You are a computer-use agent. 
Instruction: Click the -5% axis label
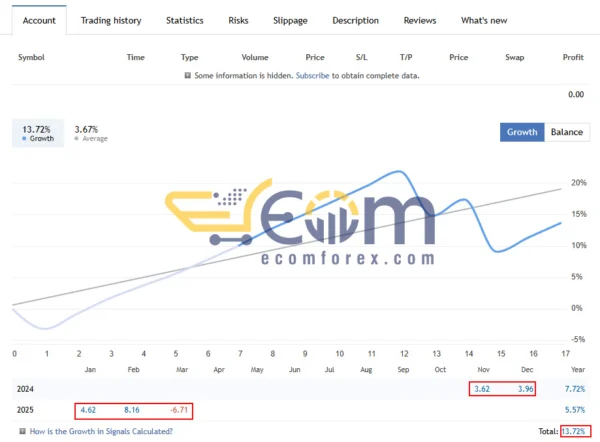[x=578, y=339]
